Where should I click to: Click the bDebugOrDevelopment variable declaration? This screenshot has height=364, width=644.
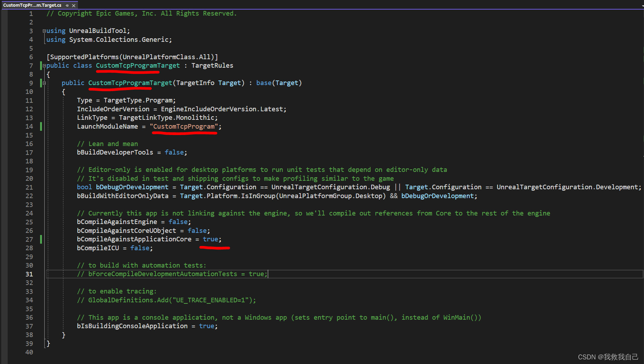click(x=132, y=187)
